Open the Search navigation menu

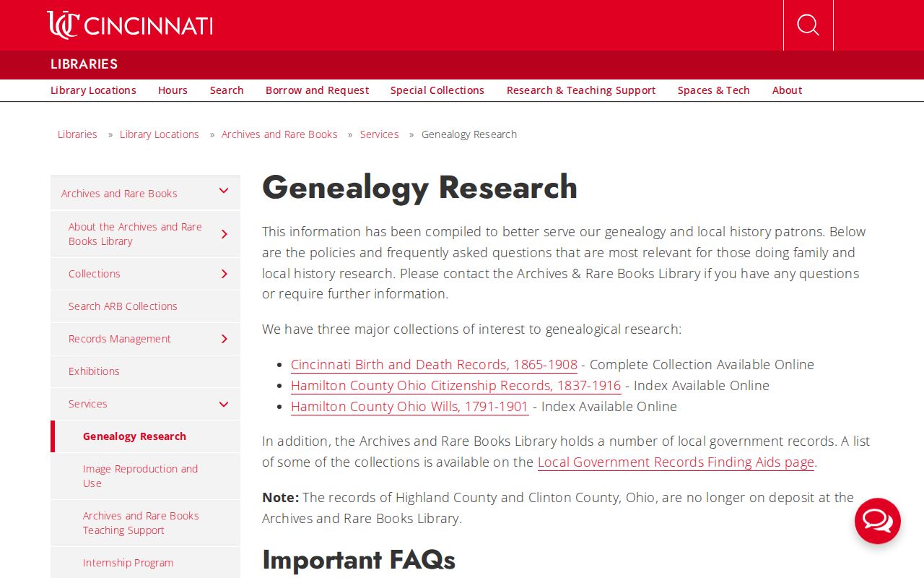coord(227,90)
